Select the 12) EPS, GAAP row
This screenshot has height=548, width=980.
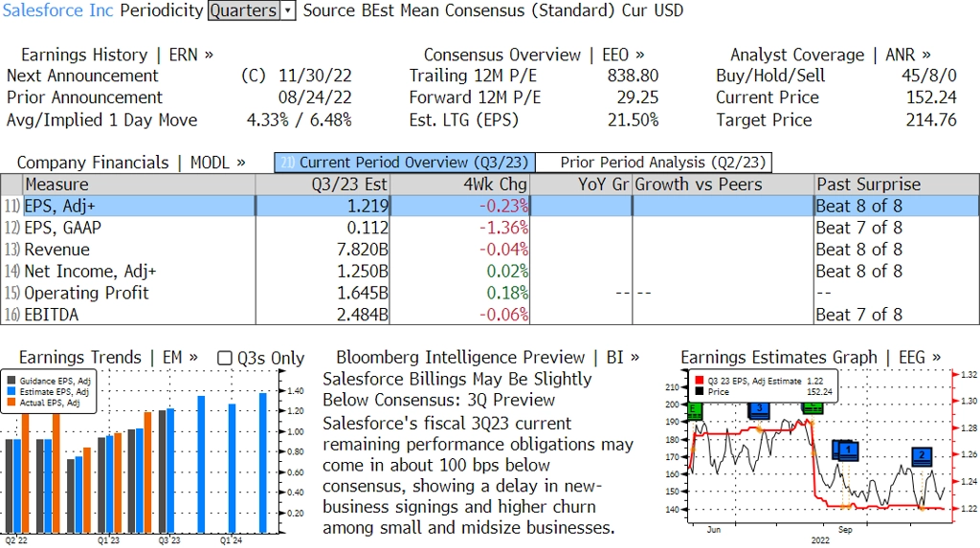[490, 228]
